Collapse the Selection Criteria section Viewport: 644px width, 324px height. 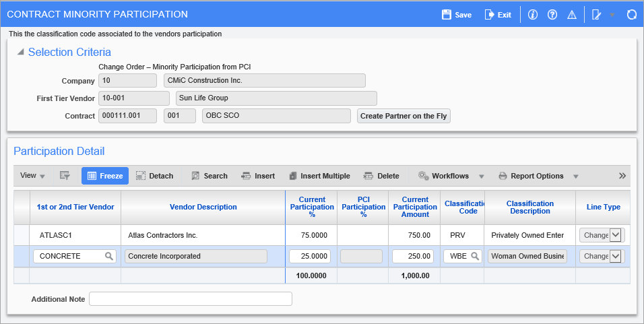pos(20,53)
